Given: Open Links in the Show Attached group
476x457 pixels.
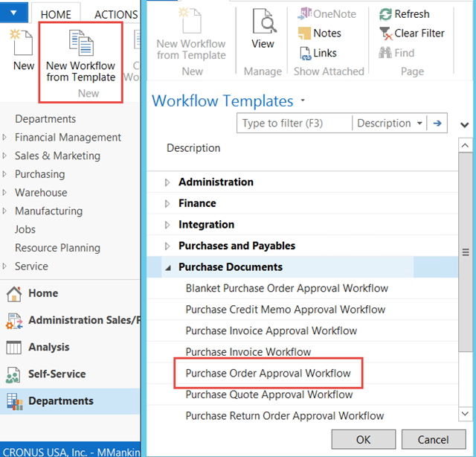Looking at the screenshot, I should click(x=318, y=53).
